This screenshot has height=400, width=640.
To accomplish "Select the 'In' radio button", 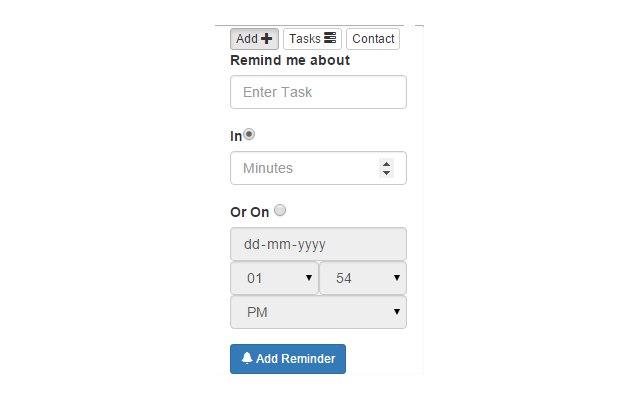I will (249, 134).
